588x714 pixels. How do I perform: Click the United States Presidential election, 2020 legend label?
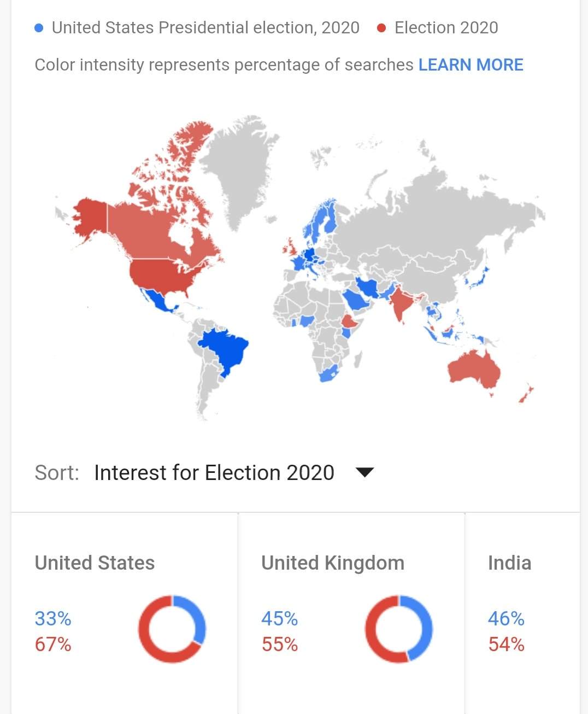[x=205, y=28]
